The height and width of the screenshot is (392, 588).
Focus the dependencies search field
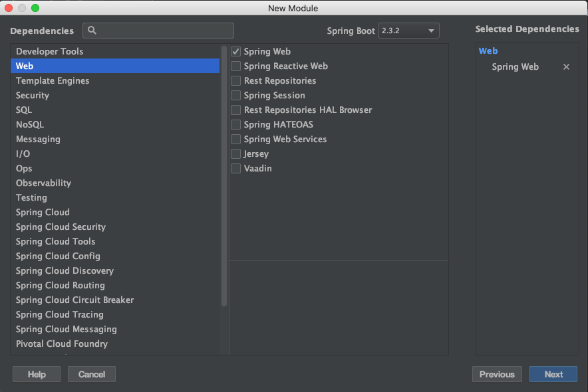click(158, 31)
